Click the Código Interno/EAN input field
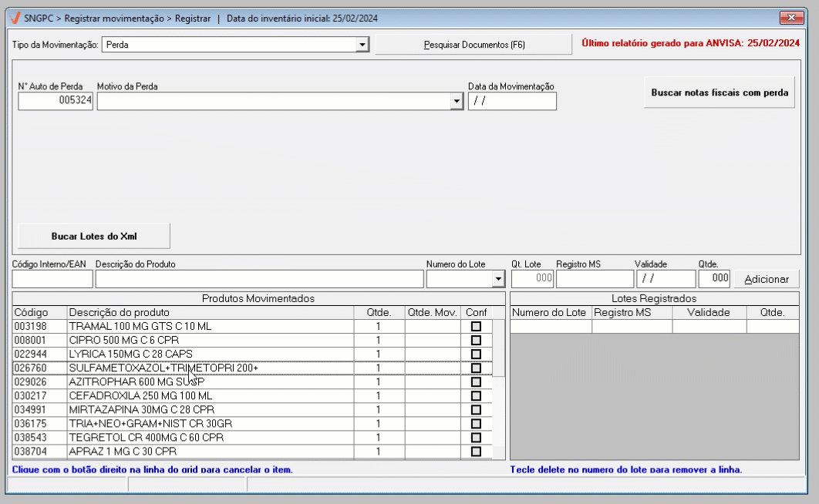Viewport: 819px width, 504px height. pos(52,279)
